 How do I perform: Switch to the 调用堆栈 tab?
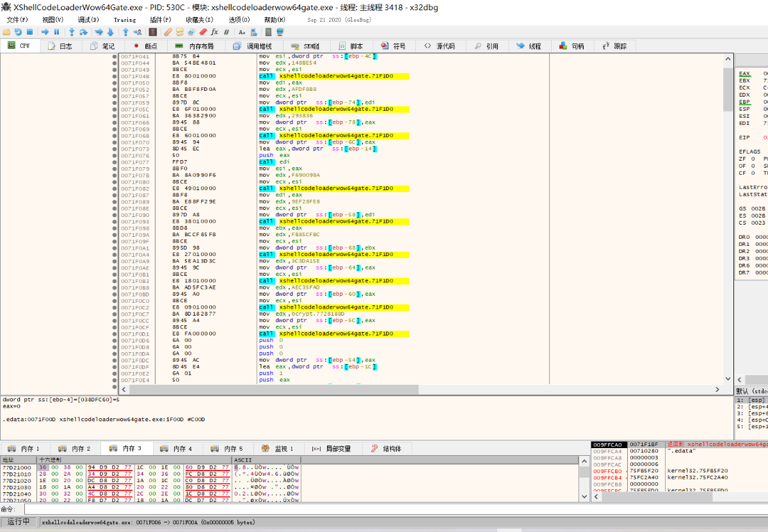pos(253,46)
